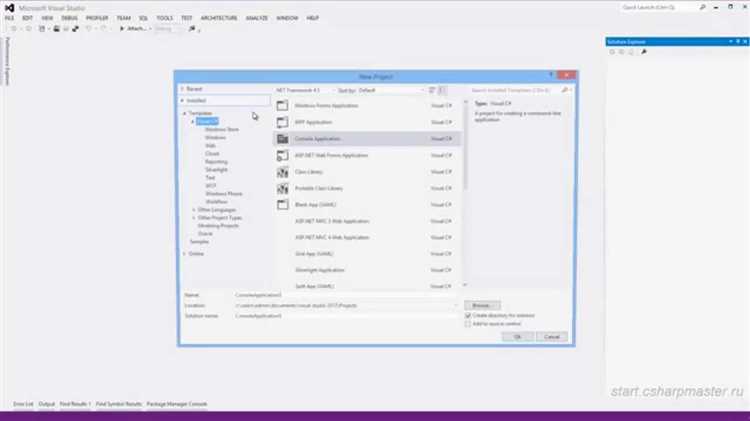
Task: Select Grid App (XAML) template row
Action: pos(367,254)
